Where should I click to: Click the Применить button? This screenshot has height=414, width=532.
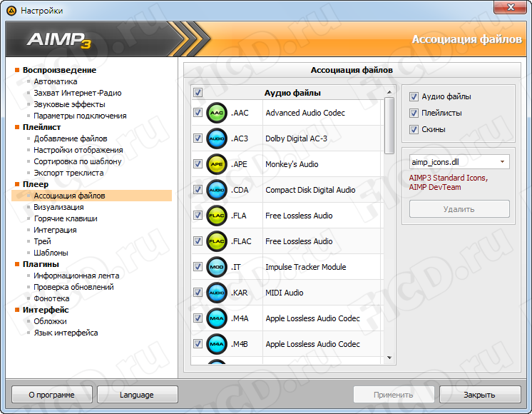coord(394,395)
